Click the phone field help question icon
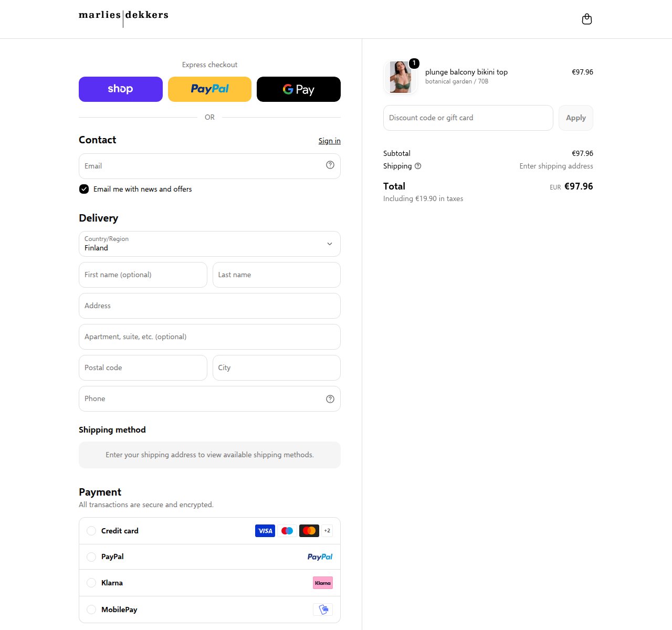 330,399
